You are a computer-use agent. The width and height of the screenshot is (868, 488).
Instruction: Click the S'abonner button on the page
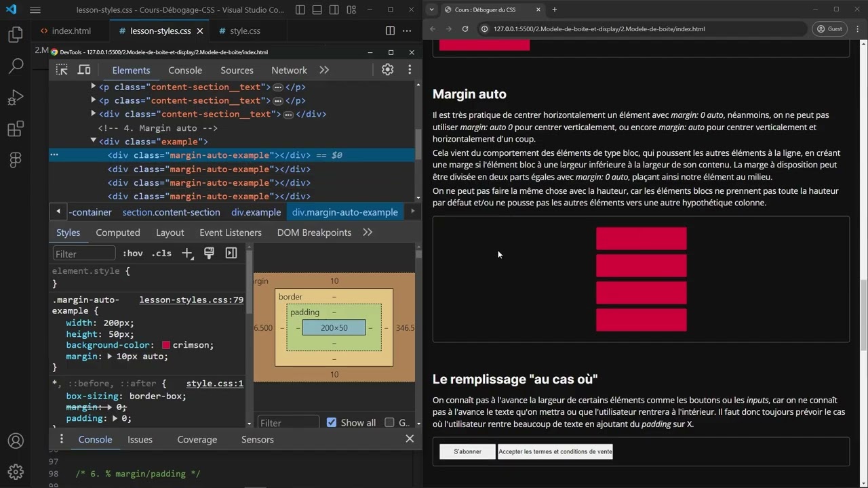468,451
